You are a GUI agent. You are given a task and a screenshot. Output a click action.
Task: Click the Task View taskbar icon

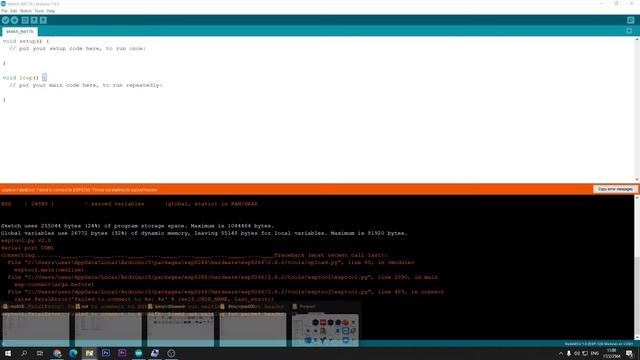tap(40, 353)
